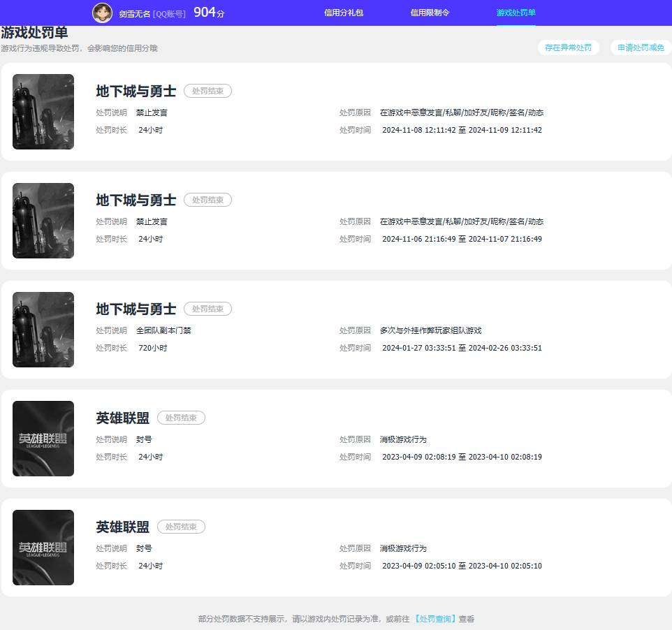Click time 2023-04-09 02:08:19 至 2023-04-10 02:08:19
This screenshot has width=672, height=630.
(462, 456)
